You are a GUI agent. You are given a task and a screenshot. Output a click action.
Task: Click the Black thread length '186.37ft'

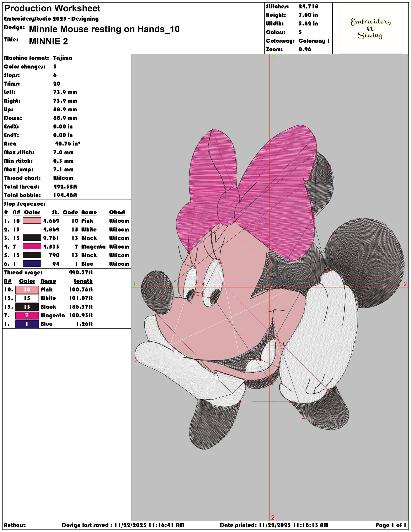81,307
